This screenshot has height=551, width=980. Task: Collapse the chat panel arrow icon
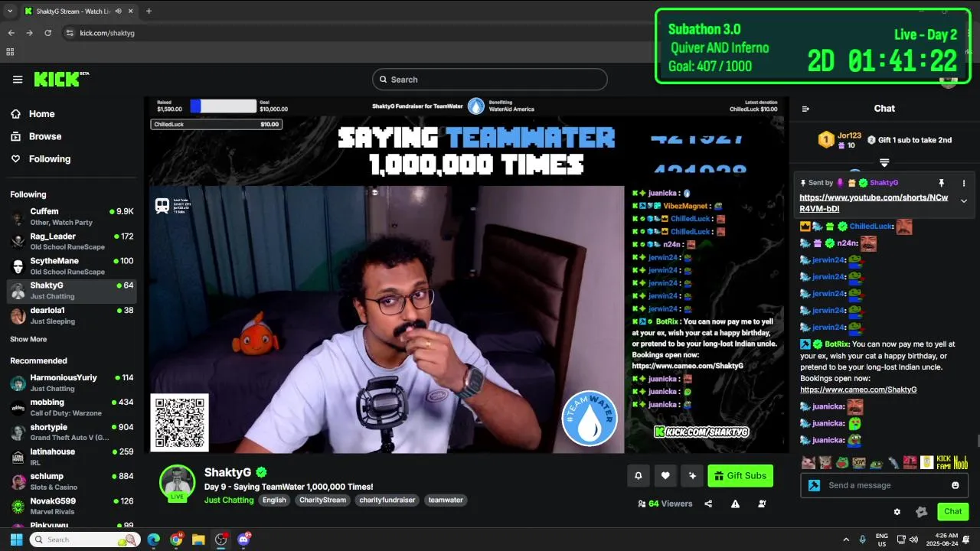tap(805, 109)
